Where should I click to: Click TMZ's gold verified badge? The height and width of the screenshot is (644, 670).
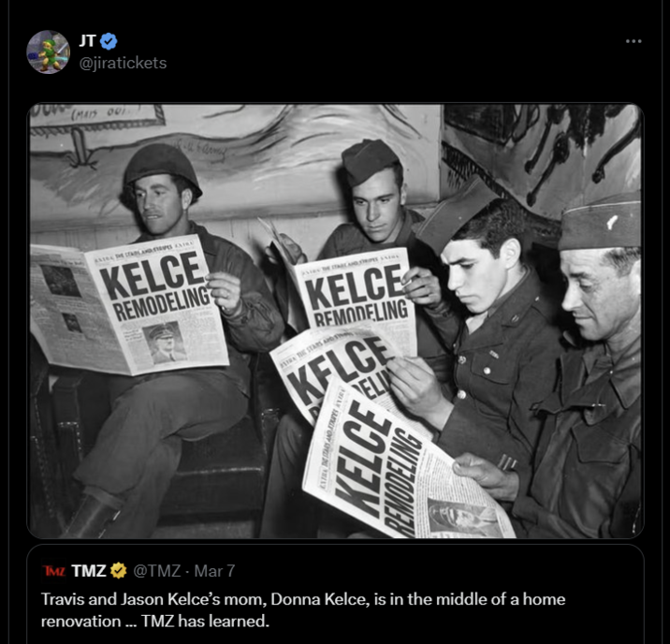(x=119, y=570)
